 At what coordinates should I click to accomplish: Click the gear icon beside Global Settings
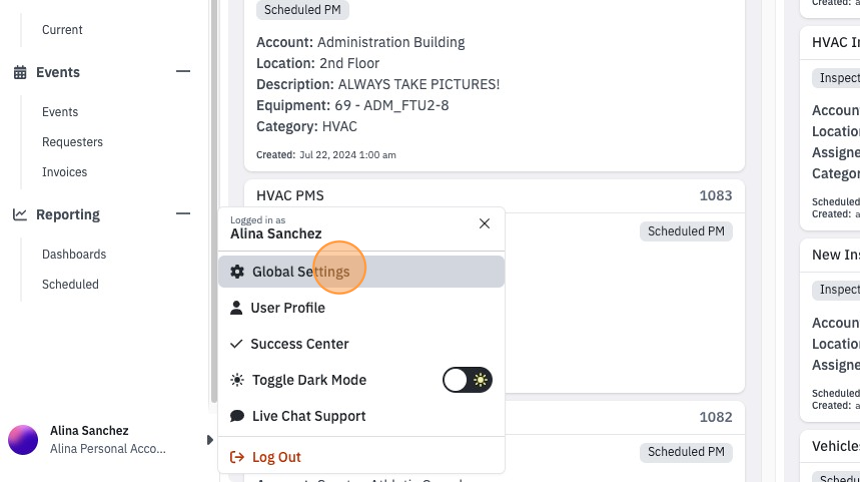237,271
